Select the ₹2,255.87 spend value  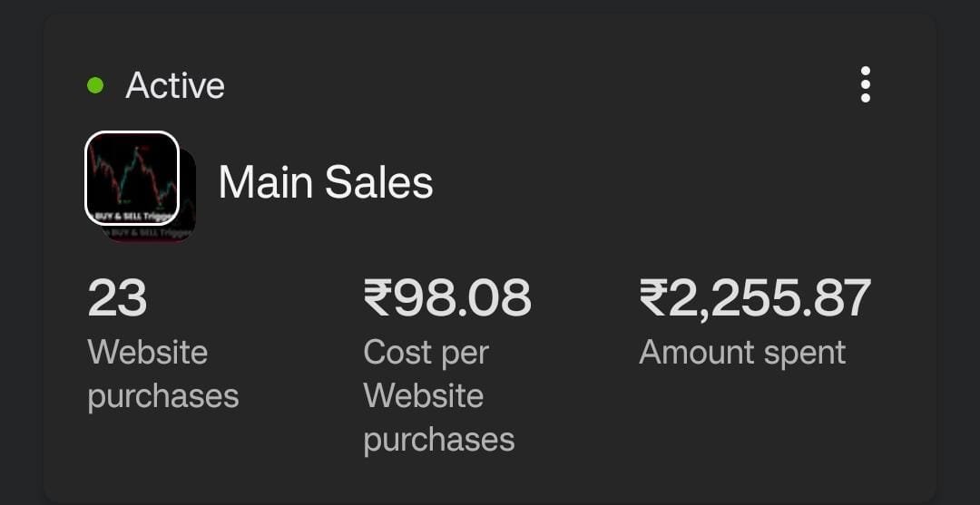(x=755, y=298)
